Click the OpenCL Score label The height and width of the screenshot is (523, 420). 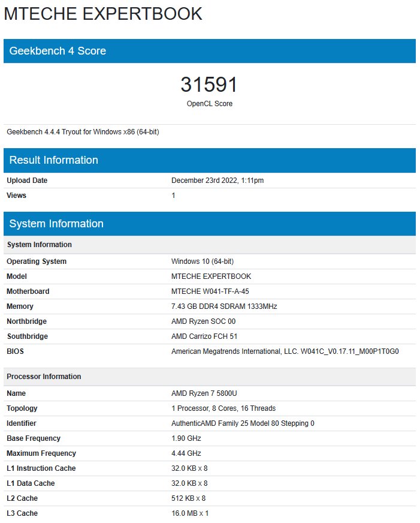210,104
